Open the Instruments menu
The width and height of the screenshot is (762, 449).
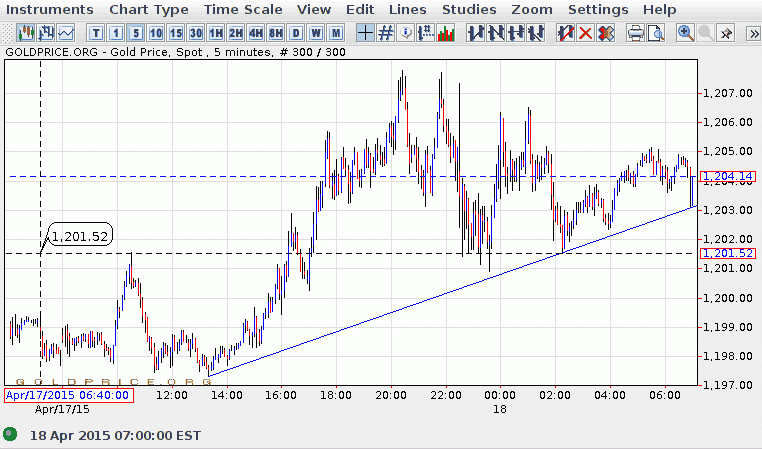(50, 9)
